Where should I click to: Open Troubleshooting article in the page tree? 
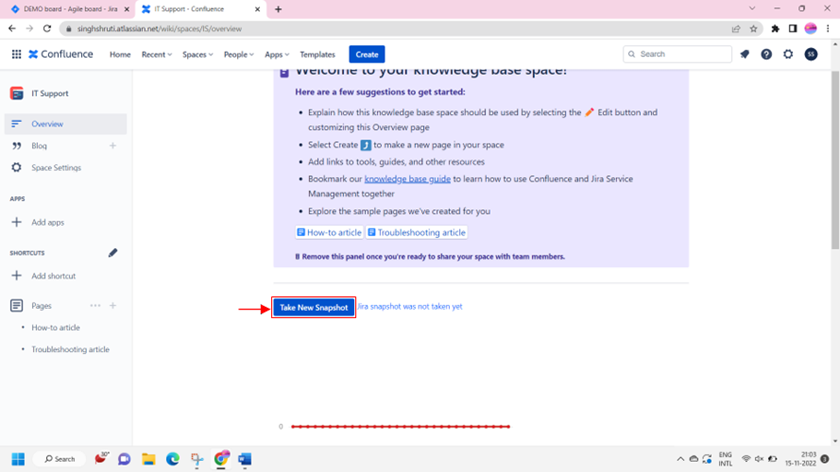pos(70,349)
